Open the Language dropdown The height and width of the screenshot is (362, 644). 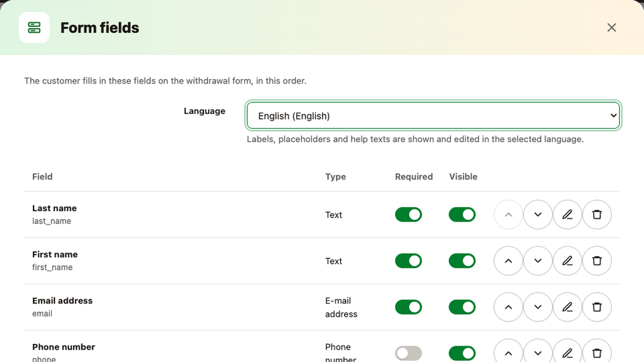(433, 115)
